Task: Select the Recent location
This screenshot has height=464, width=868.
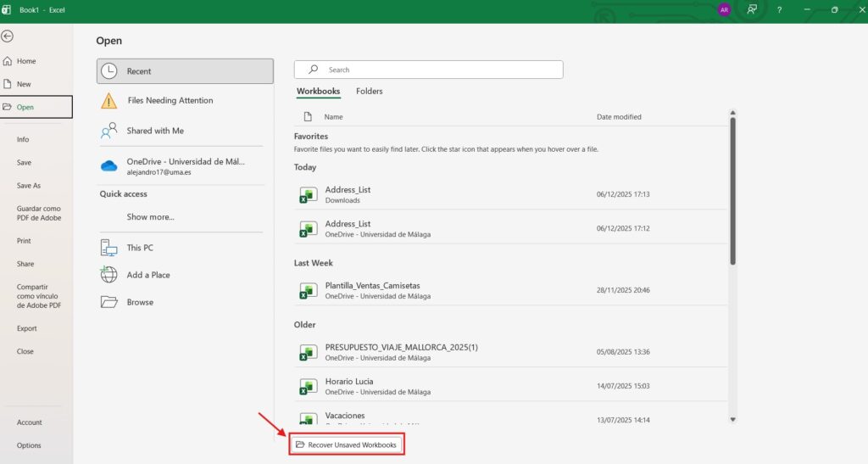Action: 185,71
